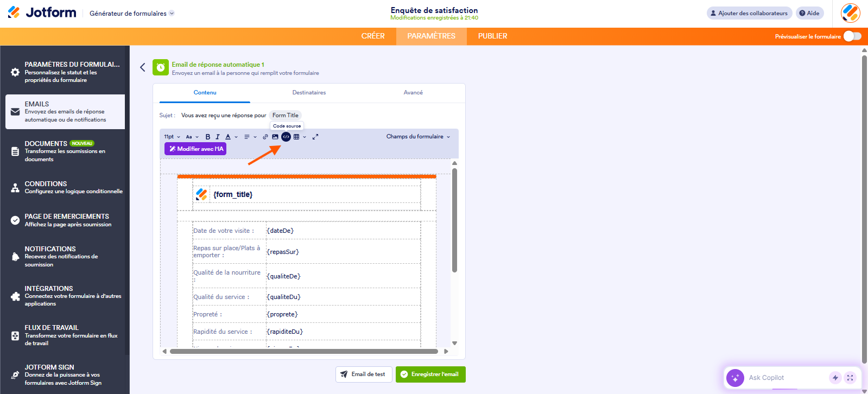Click the text alignment icon
868x394 pixels.
pos(247,137)
